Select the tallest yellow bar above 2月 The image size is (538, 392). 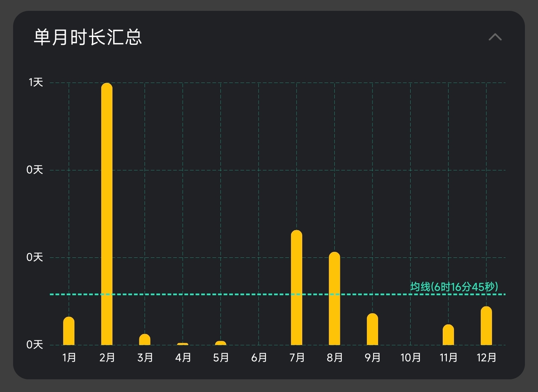click(x=107, y=214)
